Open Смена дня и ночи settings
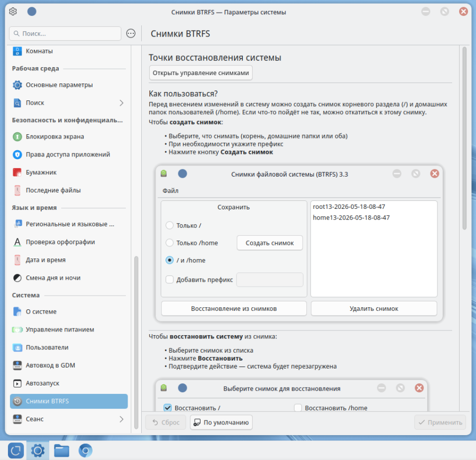This screenshot has height=460, width=476. tap(69, 278)
